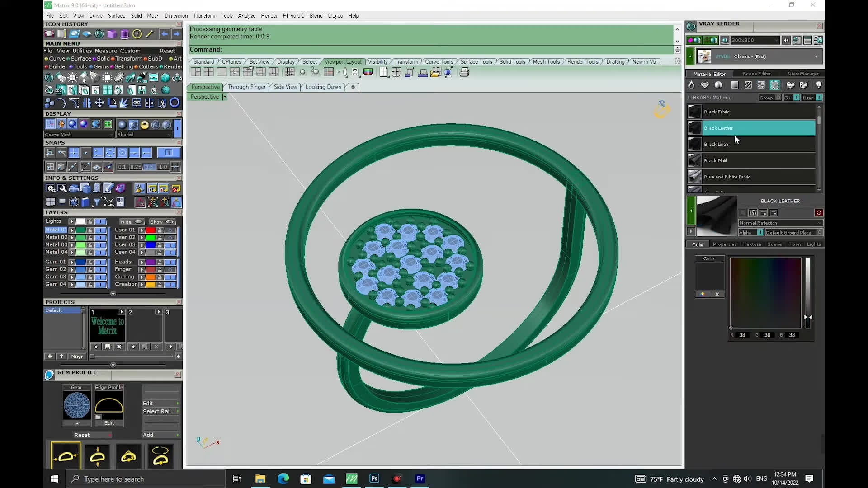Click the filter funnel icon in Info & Settings
The width and height of the screenshot is (868, 488).
coord(96,202)
